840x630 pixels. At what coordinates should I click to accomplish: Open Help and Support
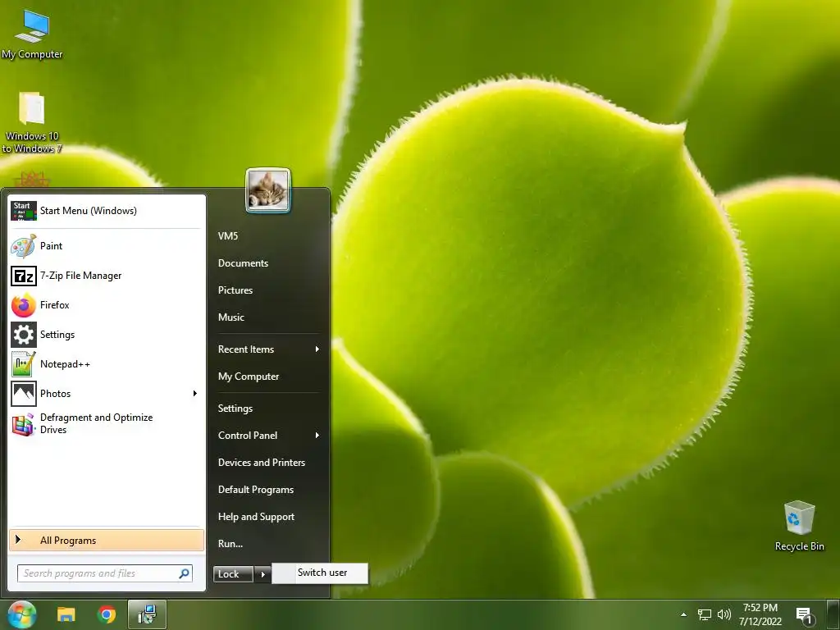(x=256, y=517)
